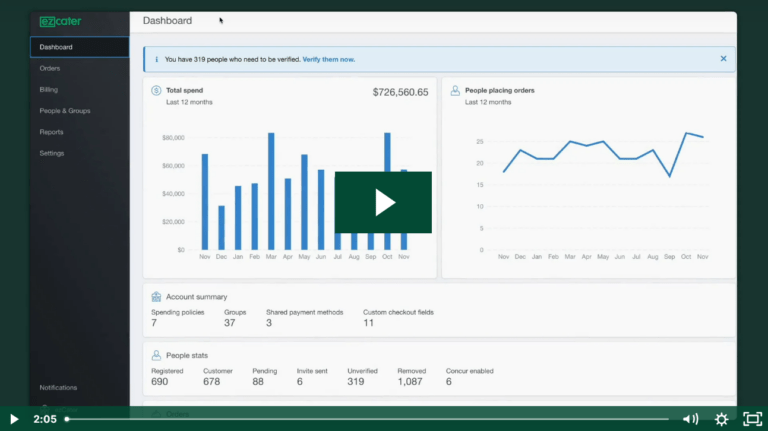The width and height of the screenshot is (768, 431).
Task: Open video settings gear icon
Action: [721, 419]
